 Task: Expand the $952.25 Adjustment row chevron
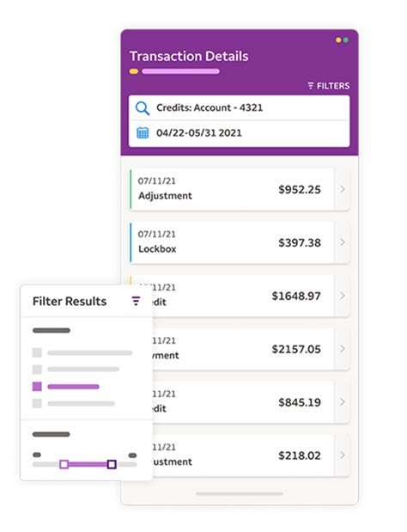coord(343,189)
